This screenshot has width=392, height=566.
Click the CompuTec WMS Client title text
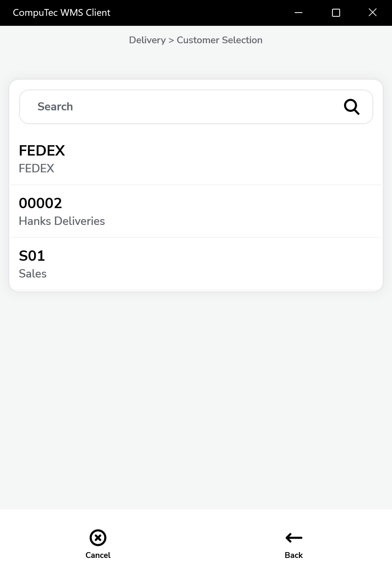point(62,13)
